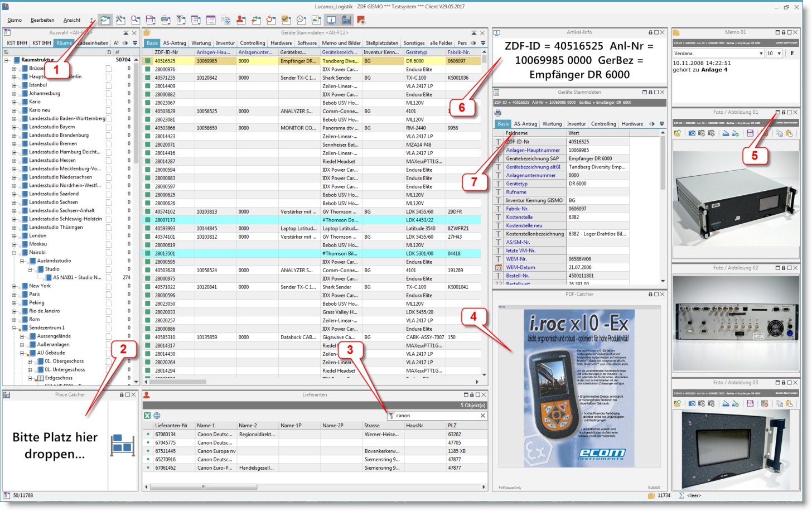Tick the checkbox in the London row
This screenshot has width=812, height=511.
coord(109,236)
